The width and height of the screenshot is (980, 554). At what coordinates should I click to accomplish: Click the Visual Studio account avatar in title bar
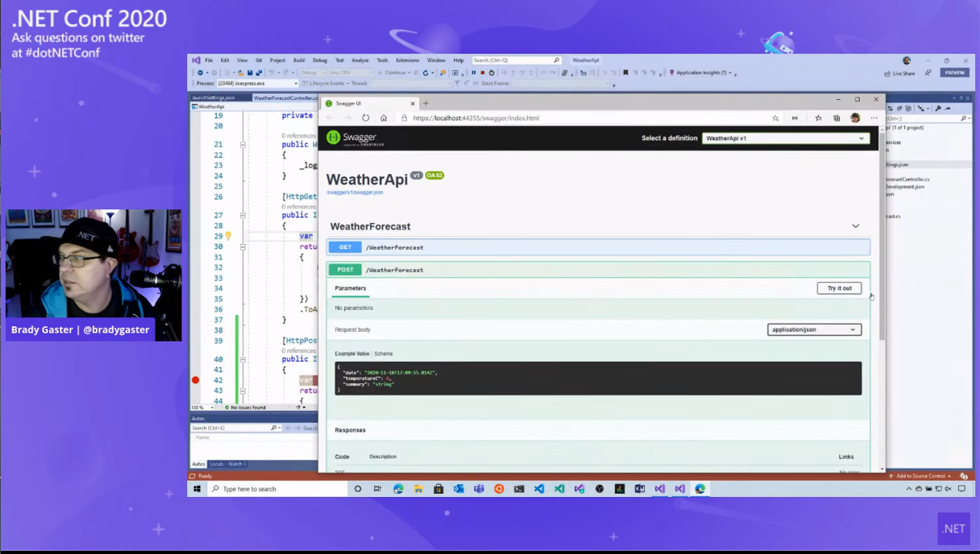pos(906,60)
